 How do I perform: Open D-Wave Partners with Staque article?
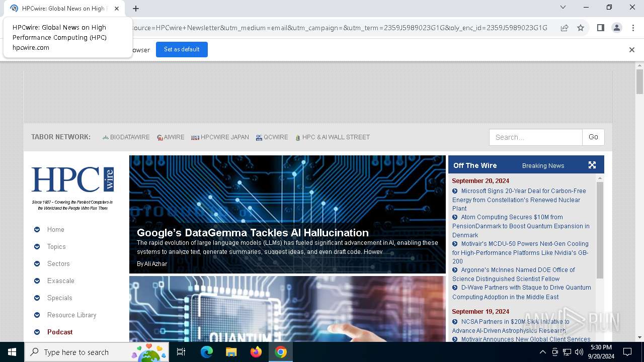[522, 292]
